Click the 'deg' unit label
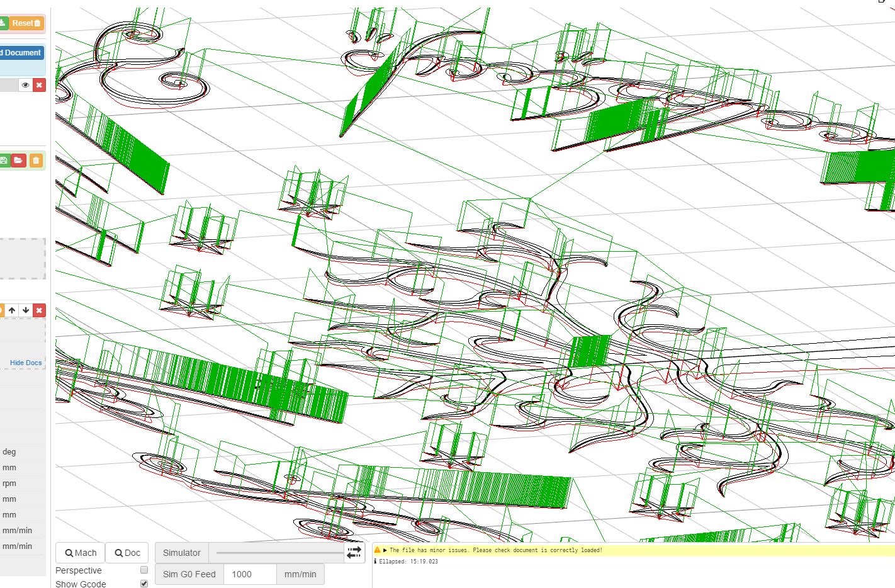The width and height of the screenshot is (895, 588). click(x=9, y=451)
